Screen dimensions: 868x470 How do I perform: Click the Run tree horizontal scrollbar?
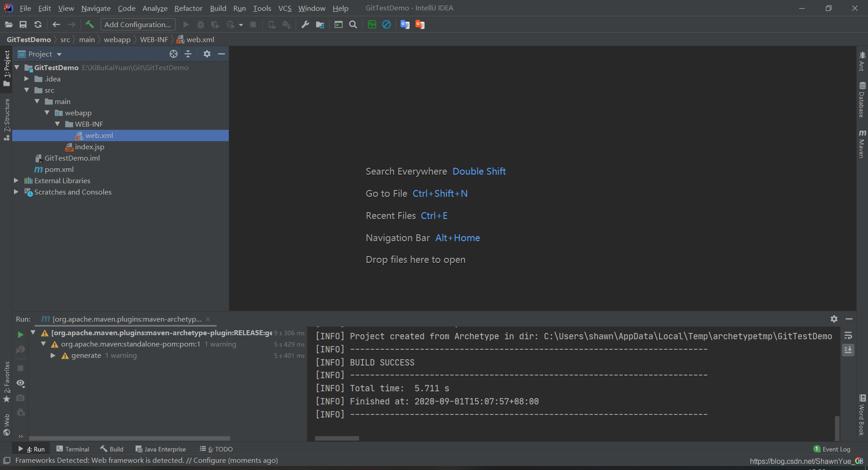point(130,438)
